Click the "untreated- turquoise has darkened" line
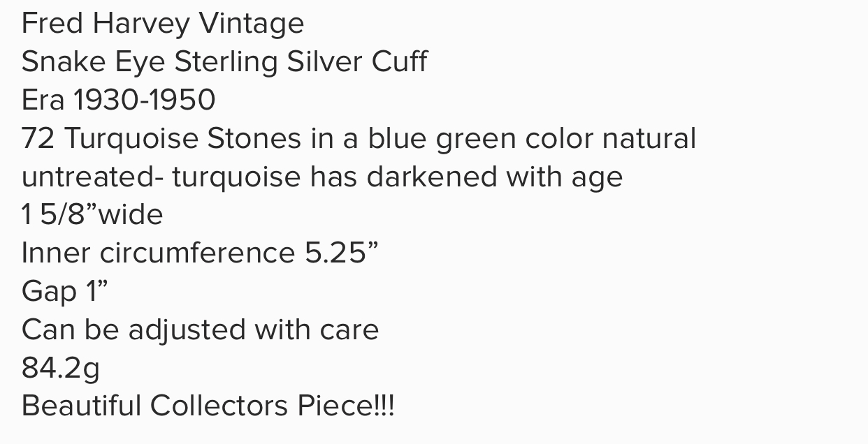Image resolution: width=868 pixels, height=444 pixels. click(x=322, y=177)
